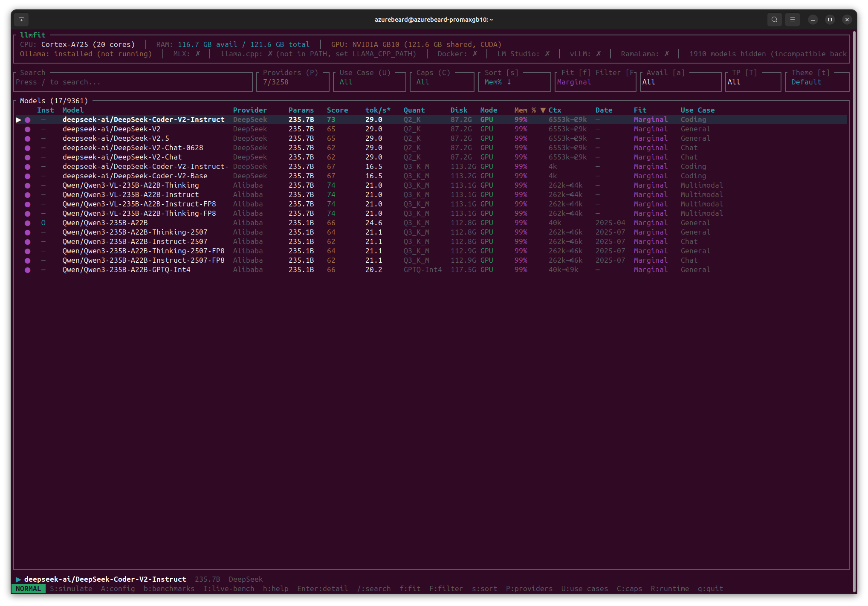Close the terminal window
This screenshot has width=868, height=606.
tap(847, 20)
